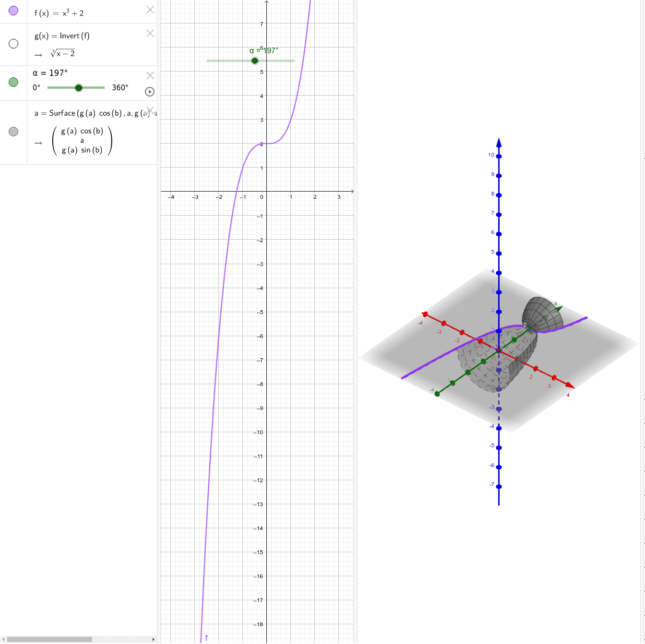Delete the g(x) = Invert(f) row
The image size is (645, 644).
(150, 33)
